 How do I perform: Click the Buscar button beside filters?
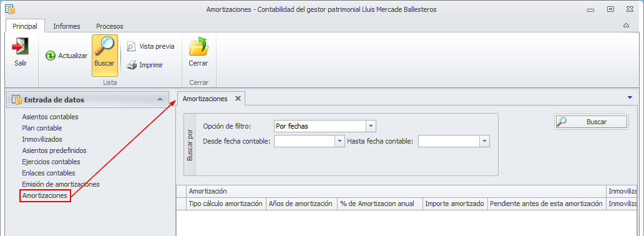click(592, 122)
